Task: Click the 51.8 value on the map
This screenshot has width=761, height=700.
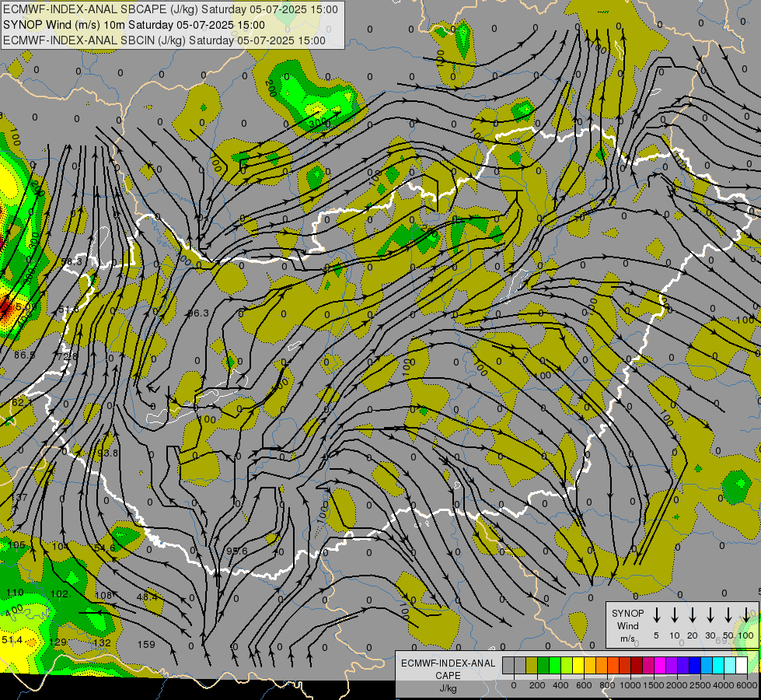Action: 68,310
